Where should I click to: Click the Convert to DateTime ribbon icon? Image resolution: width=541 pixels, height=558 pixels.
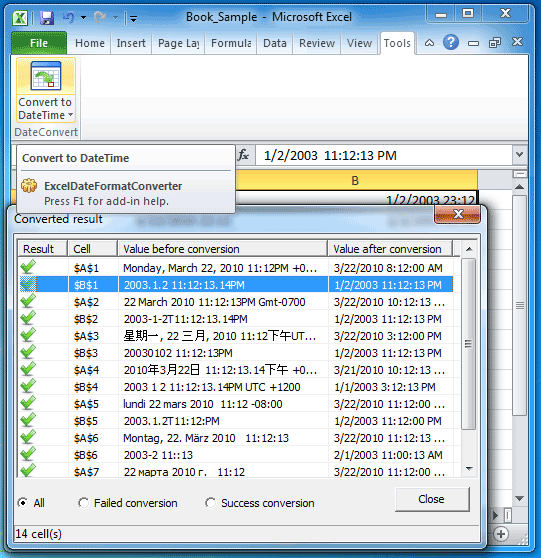(x=46, y=76)
